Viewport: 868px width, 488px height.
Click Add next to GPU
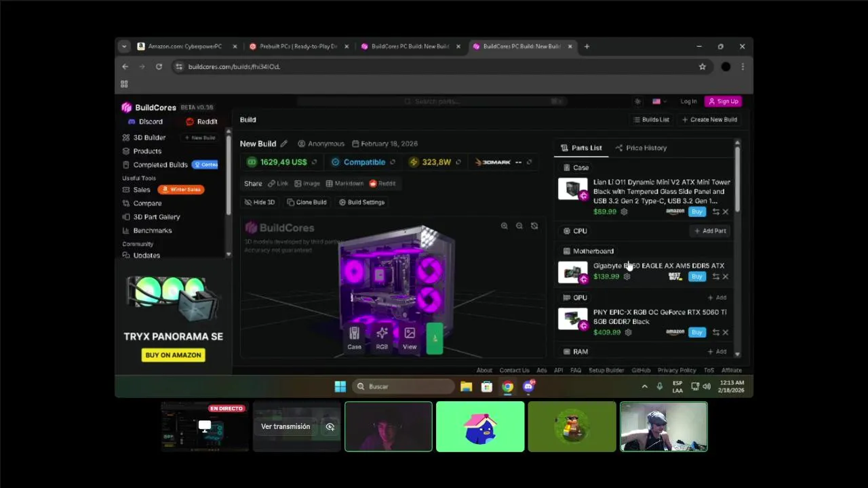[717, 298]
